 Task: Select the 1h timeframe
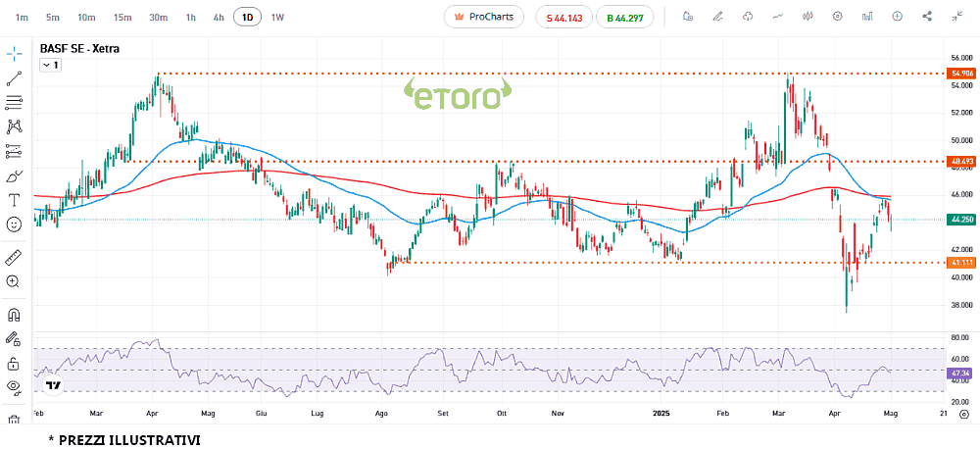[x=191, y=18]
